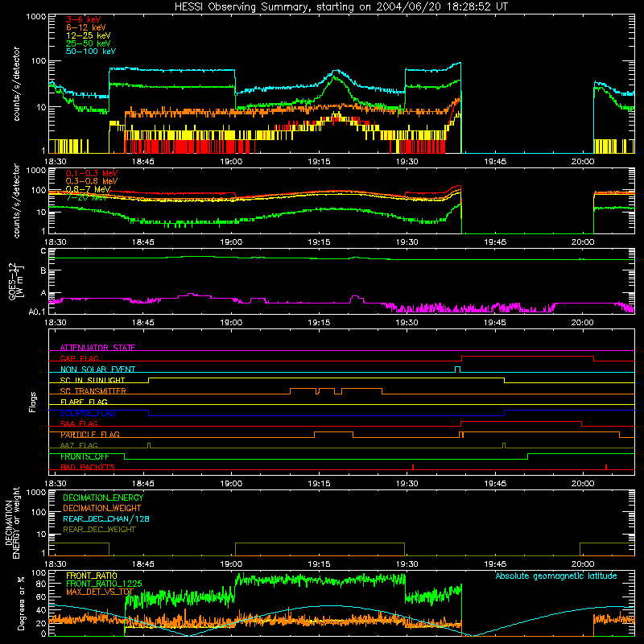
Task: Click the yellow 0.8-7 MeV legend label
Action: point(89,189)
